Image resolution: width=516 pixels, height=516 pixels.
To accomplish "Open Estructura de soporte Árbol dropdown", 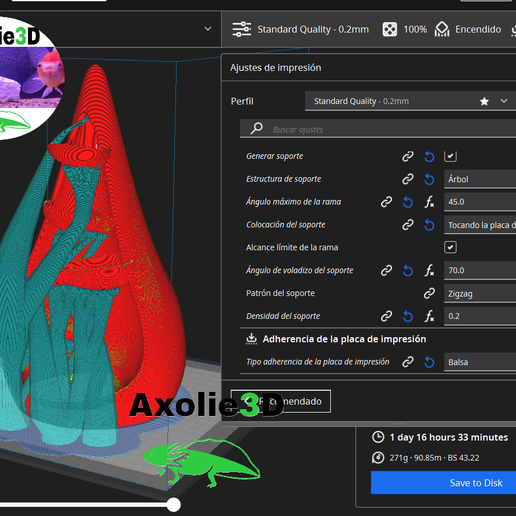I will [x=480, y=179].
